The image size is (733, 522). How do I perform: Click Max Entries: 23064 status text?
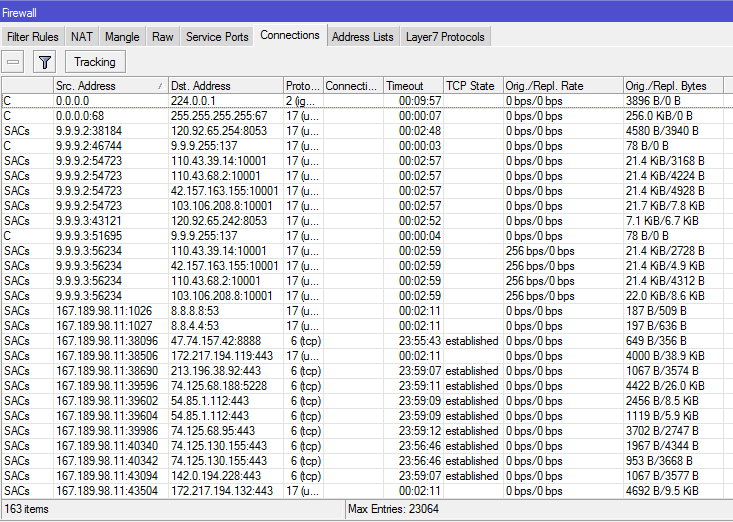point(394,509)
